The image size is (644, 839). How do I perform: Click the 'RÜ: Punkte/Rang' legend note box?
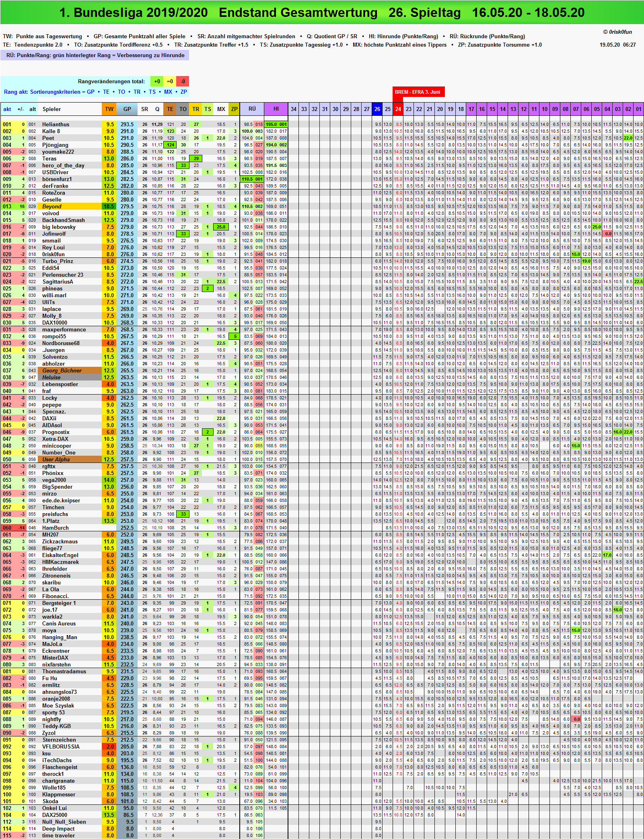pos(95,55)
